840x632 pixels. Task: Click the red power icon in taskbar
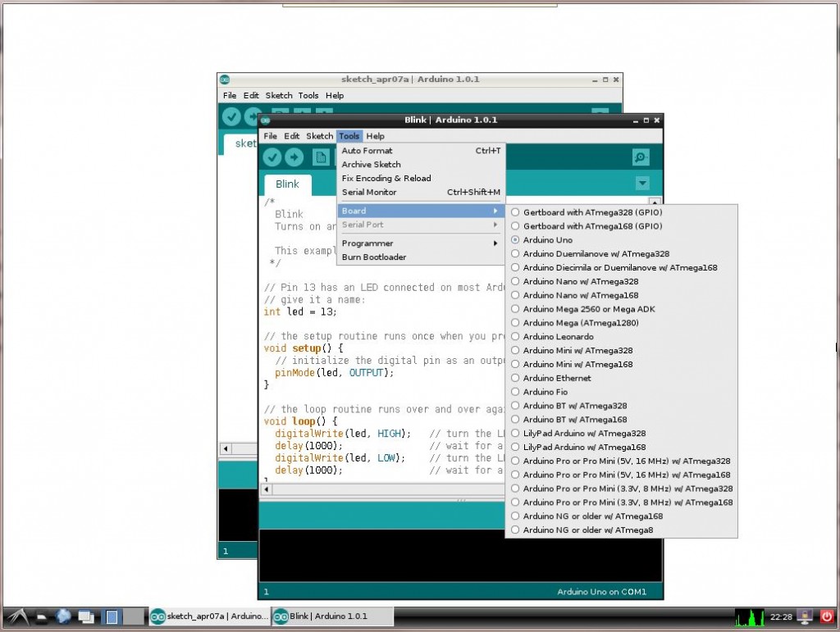tap(826, 616)
